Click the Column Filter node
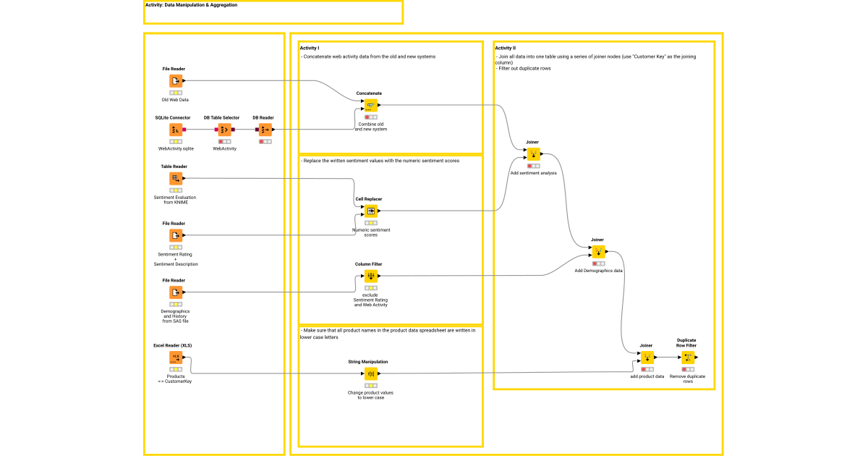 click(x=370, y=276)
